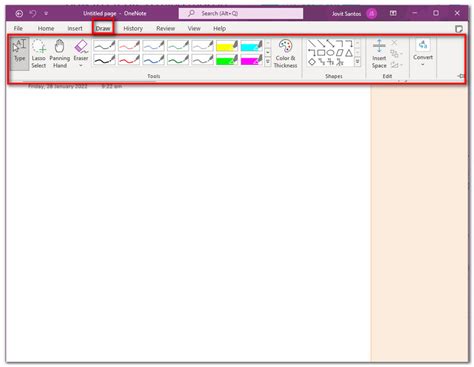
Task: Insert a rectangle shape
Action: [x=321, y=53]
